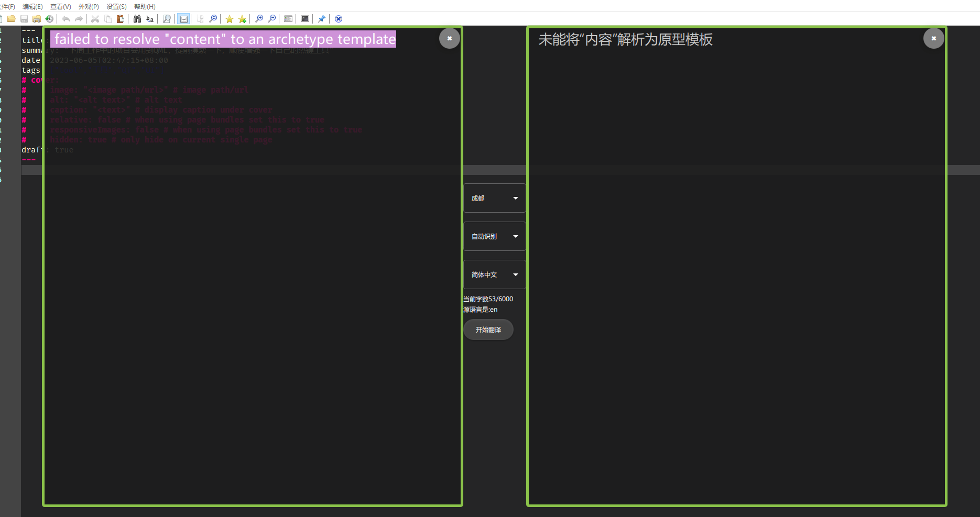Viewport: 980px width, 517px height.
Task: Open the 编辑(E) menu
Action: 32,6
